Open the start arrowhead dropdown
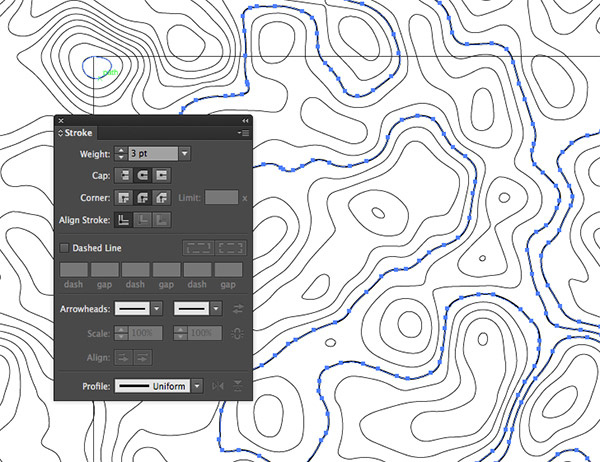This screenshot has height=462, width=600. point(157,310)
